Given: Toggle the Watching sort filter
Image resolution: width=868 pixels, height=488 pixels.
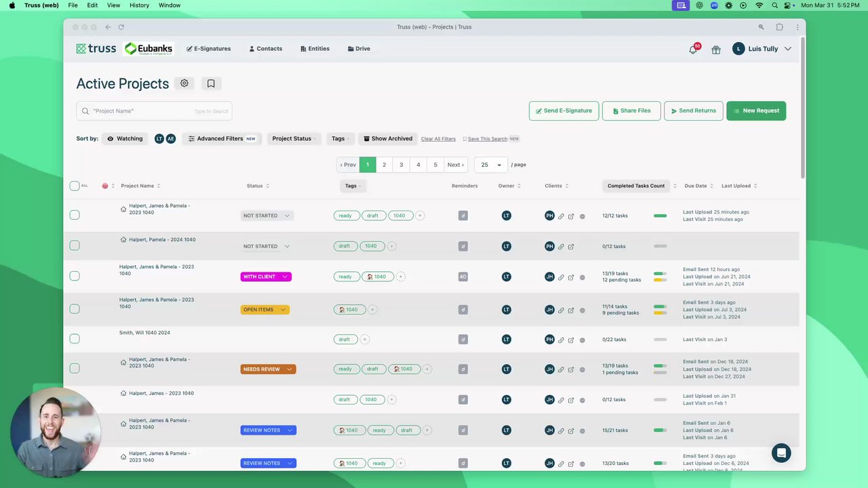Looking at the screenshot, I should pos(125,138).
